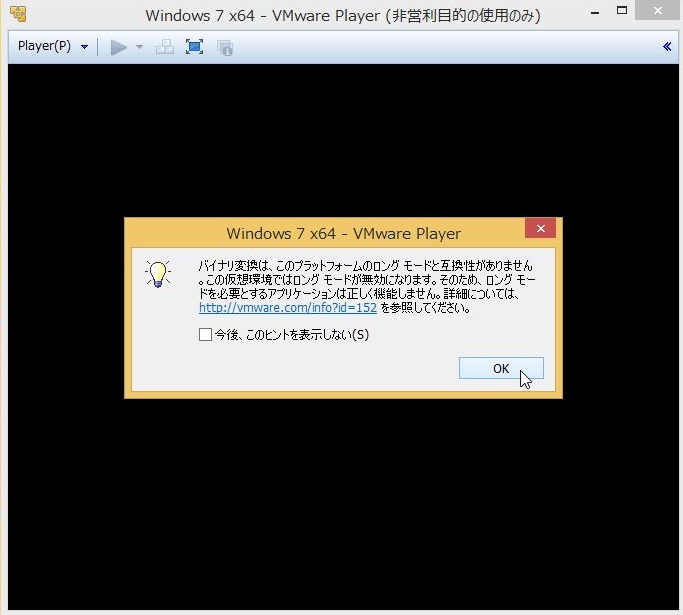The image size is (683, 615).
Task: Click the VMware Player app icon in title bar
Action: [x=18, y=14]
